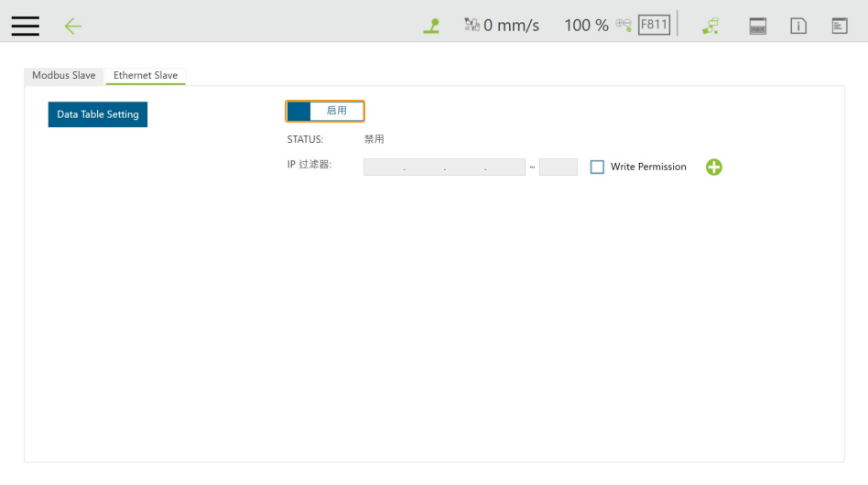
Task: Click the 0 mm/s speed indicator icon
Action: click(472, 25)
